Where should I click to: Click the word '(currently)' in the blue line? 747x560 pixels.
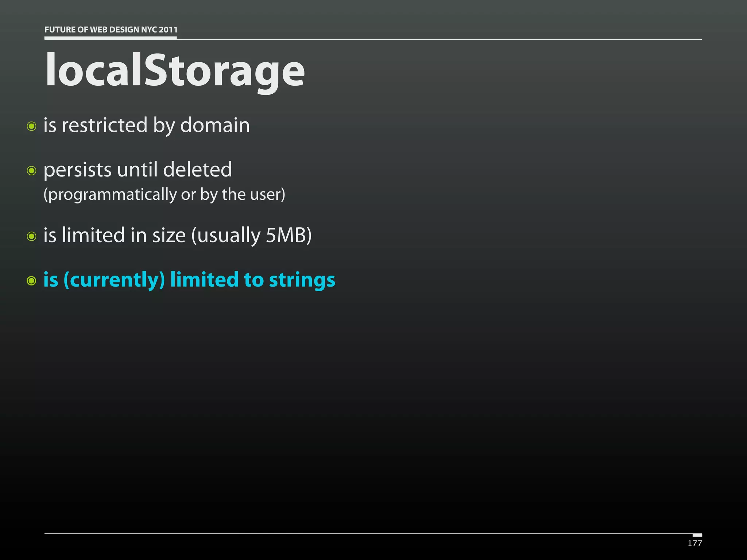[114, 280]
